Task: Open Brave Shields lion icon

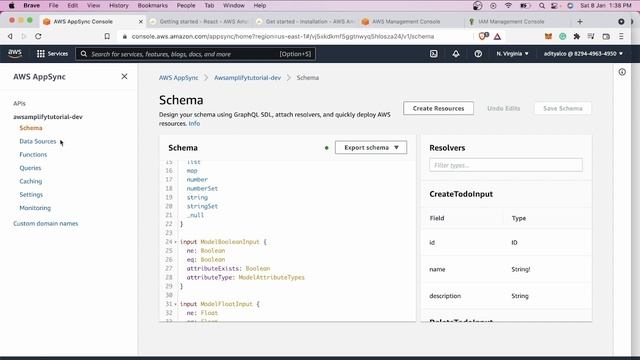Action: coord(483,36)
